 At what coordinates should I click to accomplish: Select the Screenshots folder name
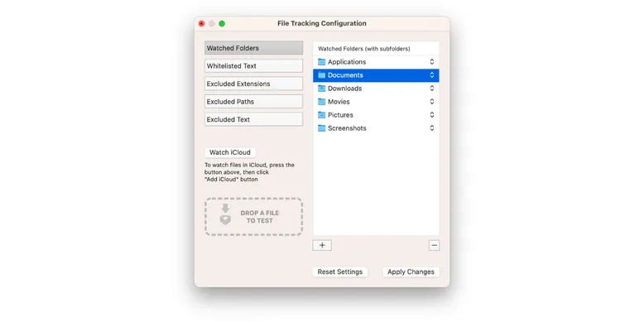347,128
